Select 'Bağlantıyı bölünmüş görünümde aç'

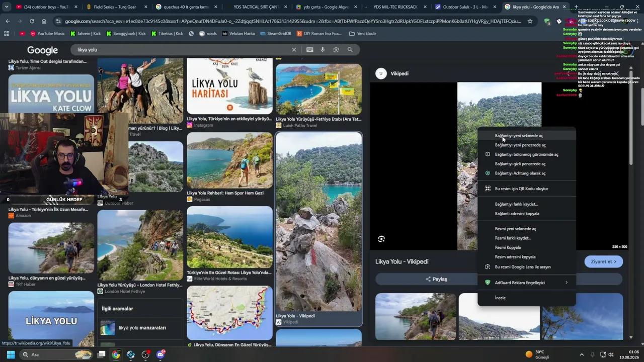[x=527, y=154]
